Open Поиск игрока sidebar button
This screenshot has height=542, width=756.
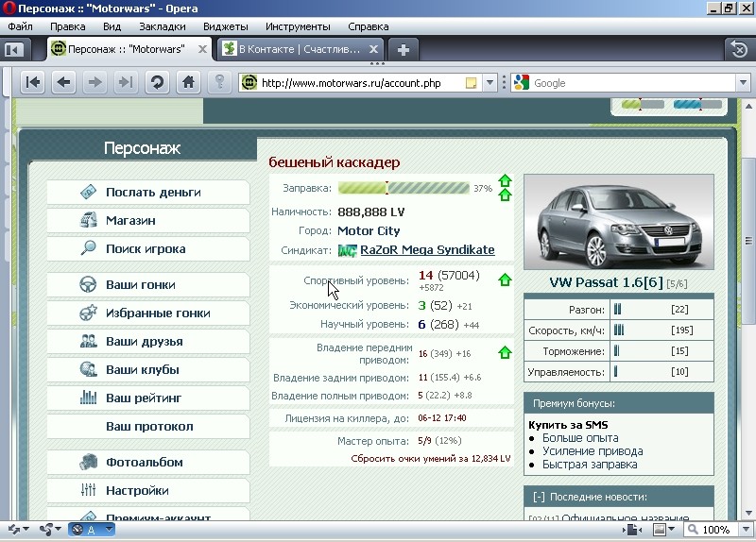[148, 249]
